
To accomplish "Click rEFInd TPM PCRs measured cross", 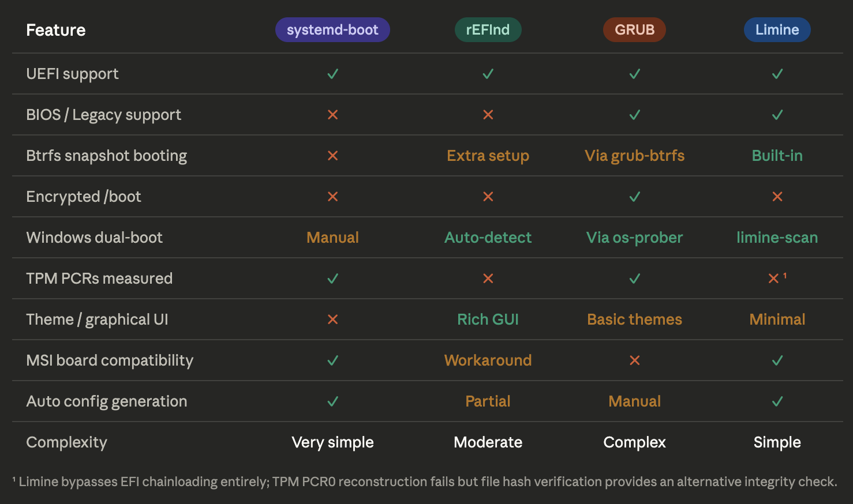I will tap(488, 279).
